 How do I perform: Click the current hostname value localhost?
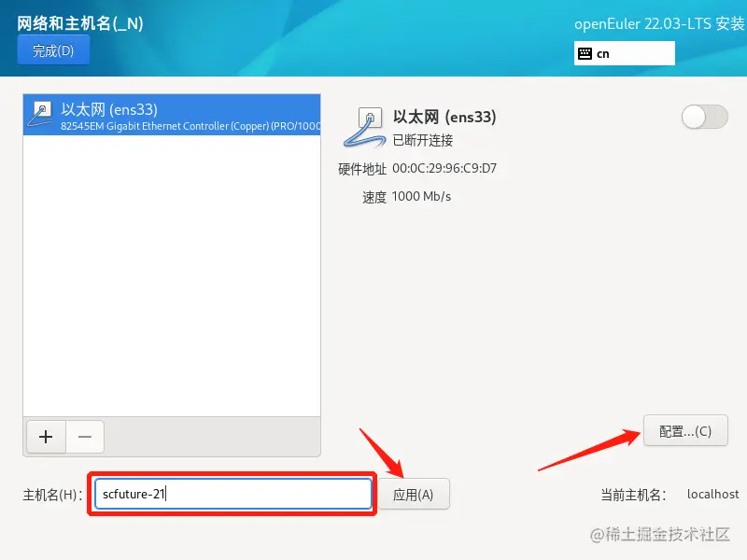712,495
